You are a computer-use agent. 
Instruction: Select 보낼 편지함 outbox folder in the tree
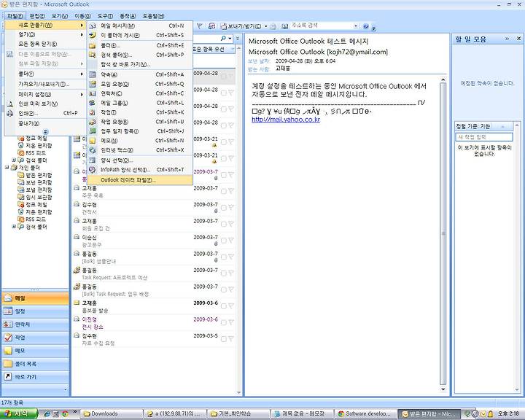pos(35,190)
